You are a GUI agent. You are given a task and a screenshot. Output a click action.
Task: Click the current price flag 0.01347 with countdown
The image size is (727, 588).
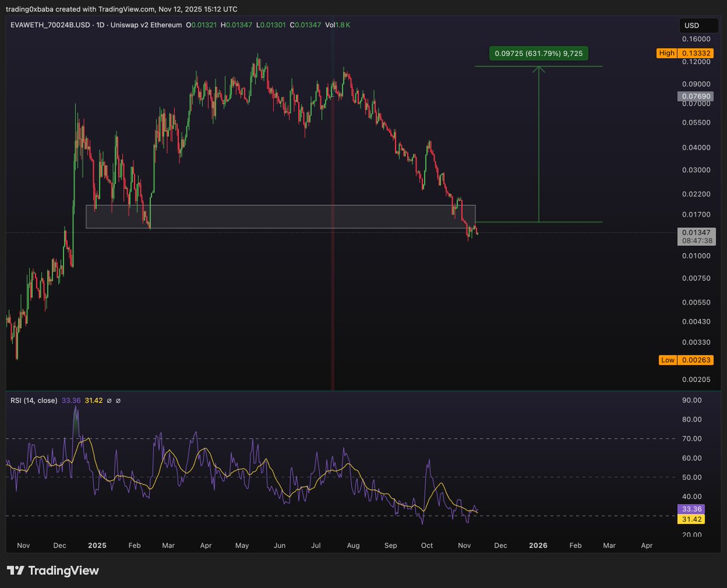click(x=695, y=236)
